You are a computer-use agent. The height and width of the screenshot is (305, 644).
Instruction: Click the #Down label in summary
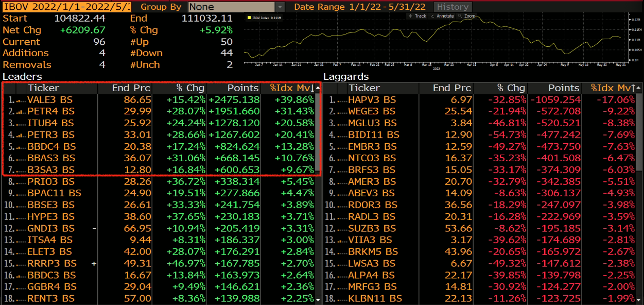tap(146, 53)
